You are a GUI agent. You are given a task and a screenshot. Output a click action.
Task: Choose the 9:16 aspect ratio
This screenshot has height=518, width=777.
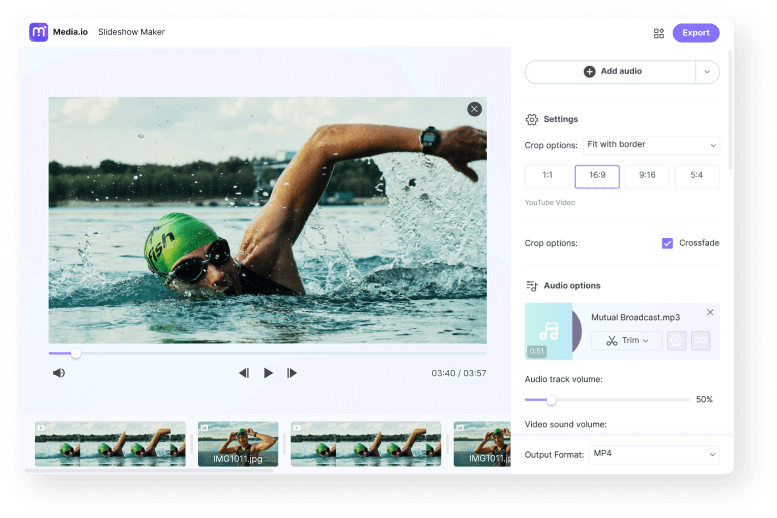[647, 176]
